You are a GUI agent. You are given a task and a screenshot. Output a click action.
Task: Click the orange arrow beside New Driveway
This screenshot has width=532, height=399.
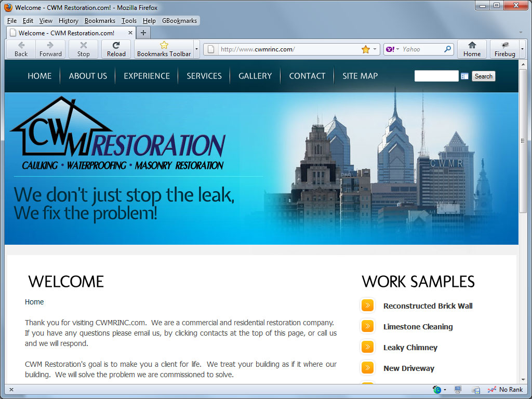click(367, 367)
